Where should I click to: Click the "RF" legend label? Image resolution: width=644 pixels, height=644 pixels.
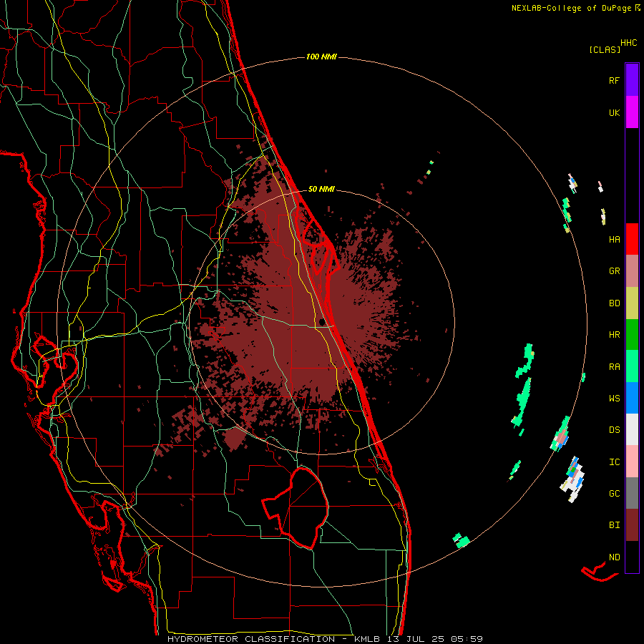[x=614, y=80]
